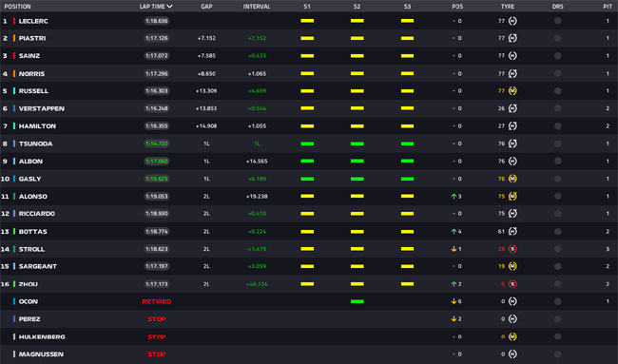This screenshot has width=618, height=364.
Task: Click Piastri's hard tyre icon
Action: pos(512,38)
